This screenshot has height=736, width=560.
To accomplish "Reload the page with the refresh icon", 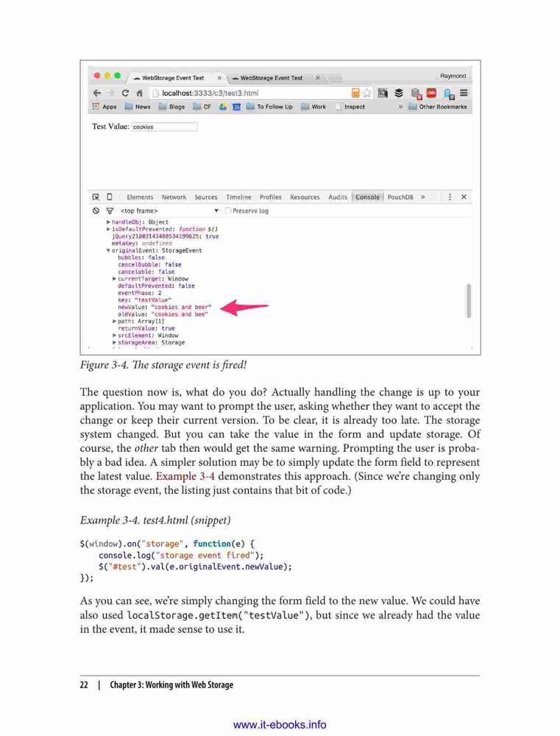I will (x=125, y=93).
